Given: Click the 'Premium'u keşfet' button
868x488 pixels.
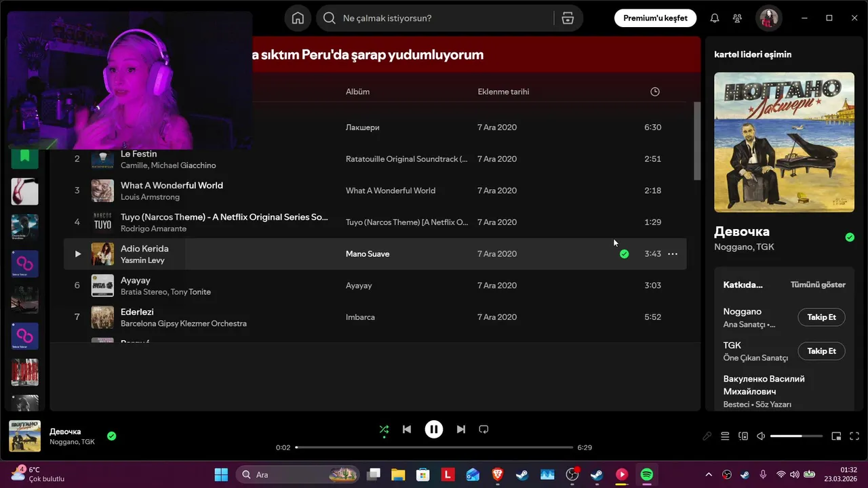Looking at the screenshot, I should 655,18.
